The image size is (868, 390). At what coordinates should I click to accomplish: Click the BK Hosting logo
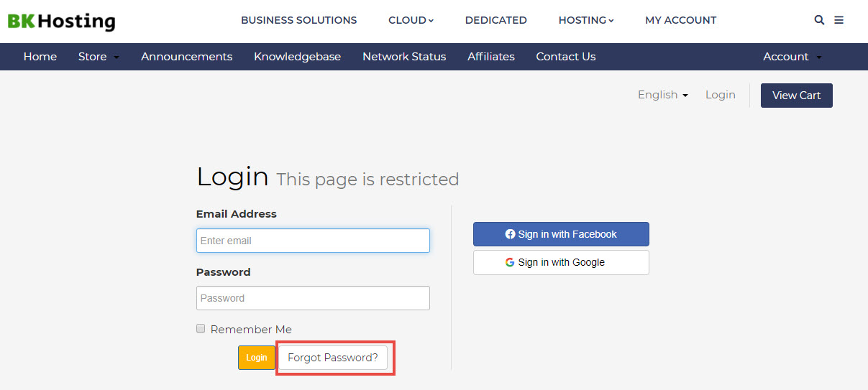pyautogui.click(x=61, y=21)
